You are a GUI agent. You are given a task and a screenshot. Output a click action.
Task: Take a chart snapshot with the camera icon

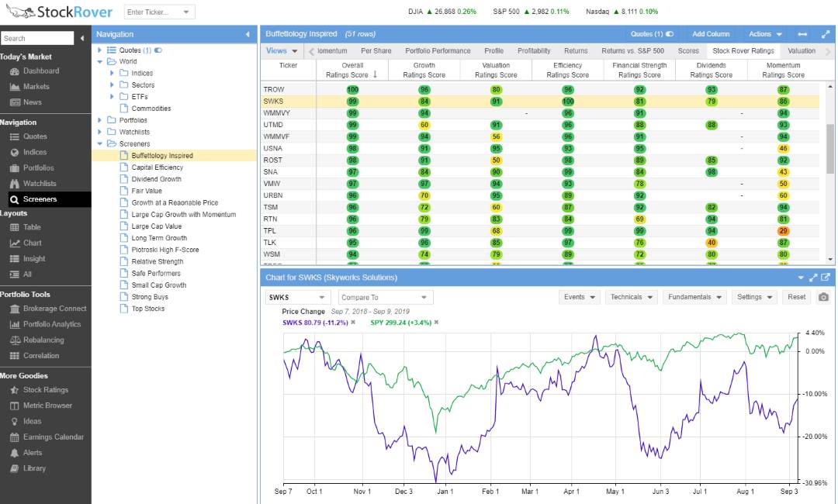(824, 296)
